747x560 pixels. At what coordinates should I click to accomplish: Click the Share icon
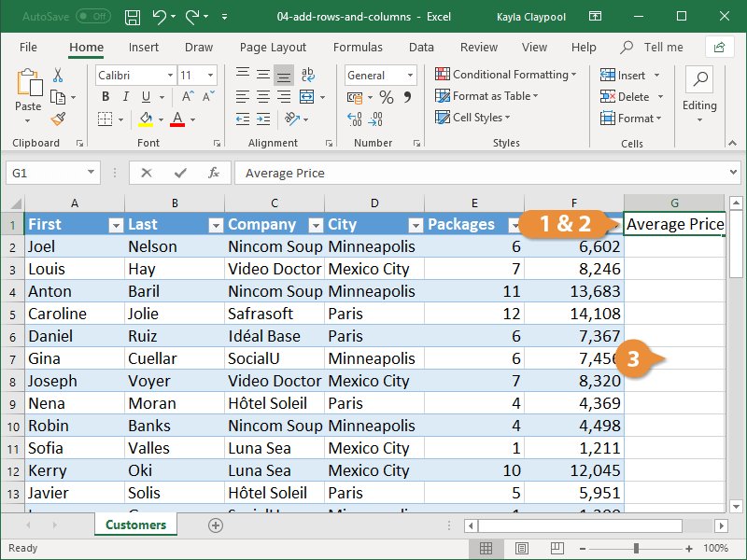coord(719,48)
